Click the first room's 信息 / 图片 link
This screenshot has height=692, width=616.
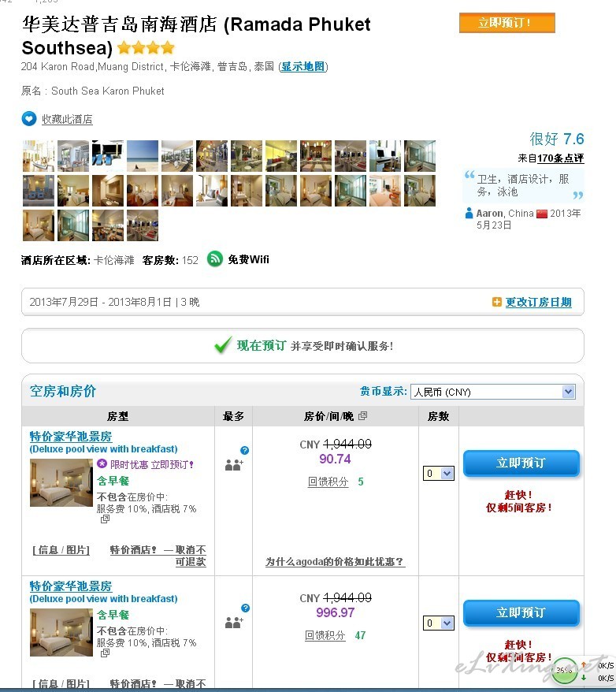(x=61, y=550)
